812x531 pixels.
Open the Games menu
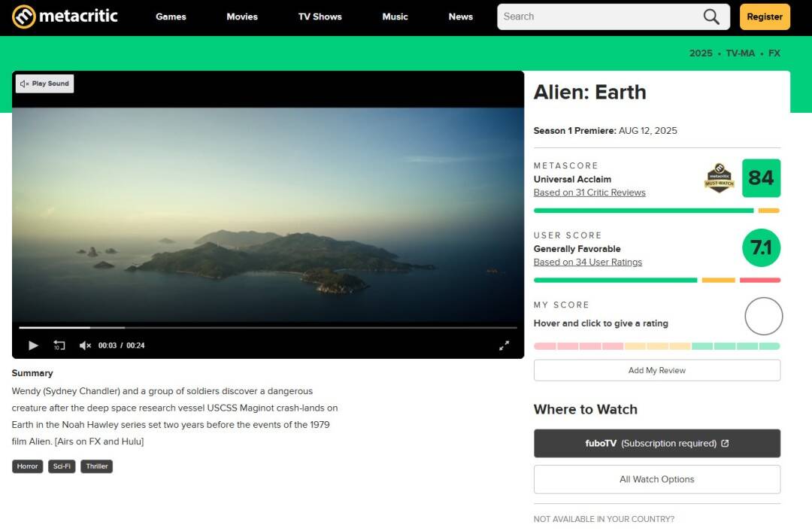[171, 17]
